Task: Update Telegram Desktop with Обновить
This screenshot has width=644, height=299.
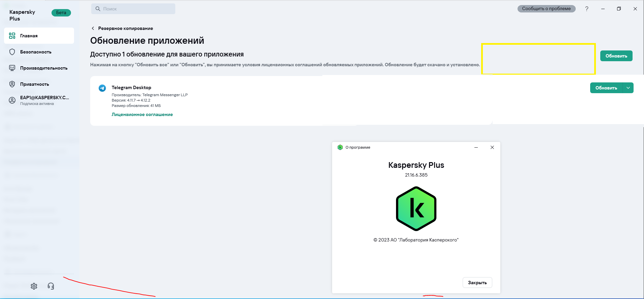Action: [606, 88]
